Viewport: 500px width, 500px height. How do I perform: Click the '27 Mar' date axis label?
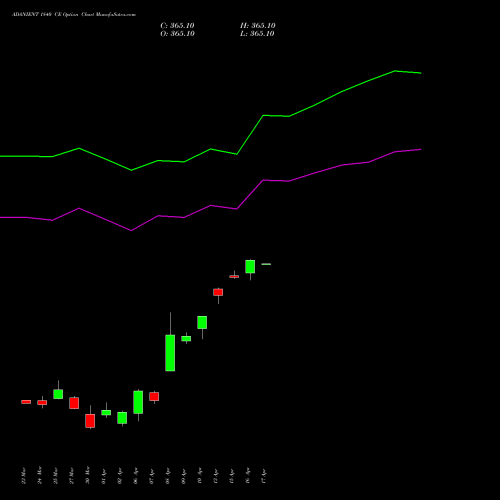(x=71, y=476)
